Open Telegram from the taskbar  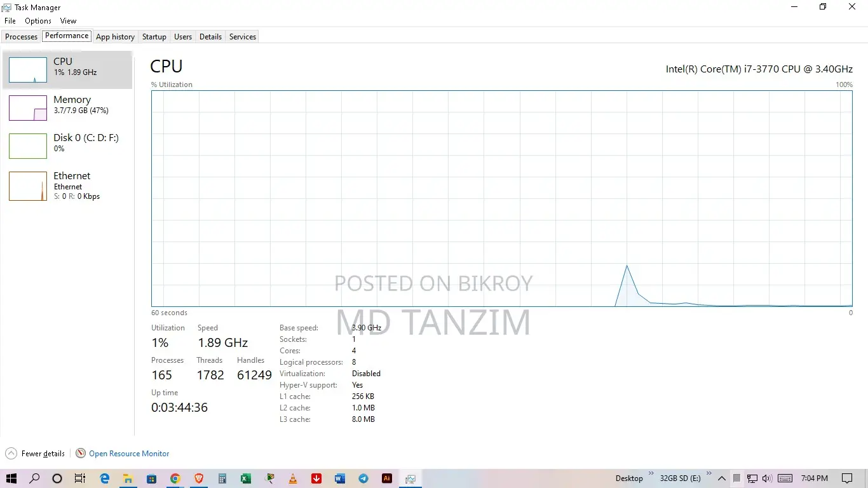click(363, 478)
